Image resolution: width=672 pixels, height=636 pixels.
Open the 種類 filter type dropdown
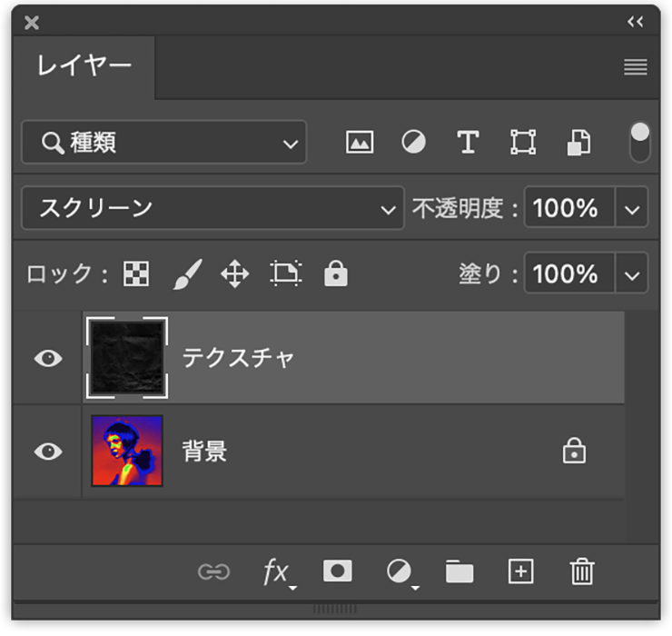point(164,143)
